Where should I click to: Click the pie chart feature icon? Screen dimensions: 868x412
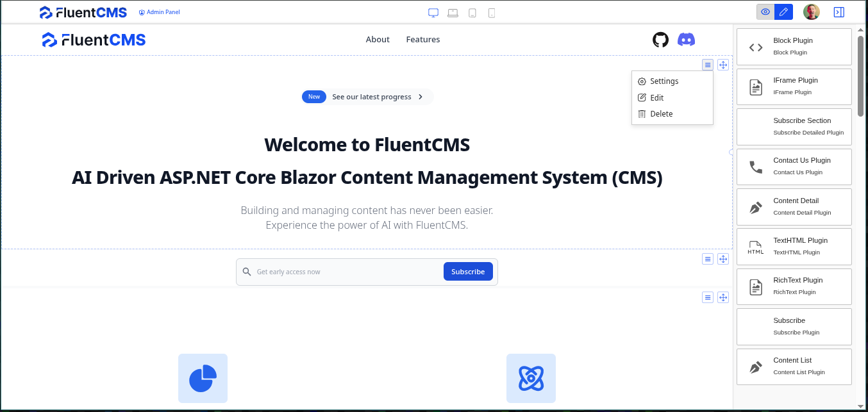click(x=203, y=378)
